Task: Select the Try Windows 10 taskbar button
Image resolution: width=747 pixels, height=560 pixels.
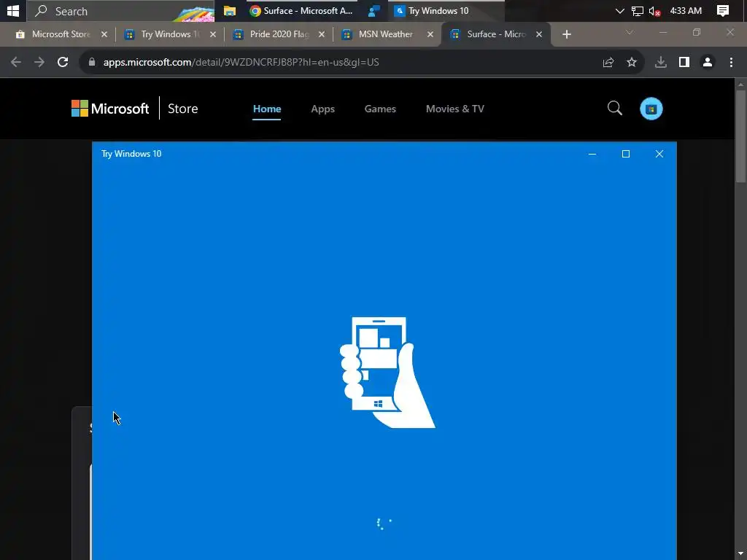Action: [x=446, y=10]
